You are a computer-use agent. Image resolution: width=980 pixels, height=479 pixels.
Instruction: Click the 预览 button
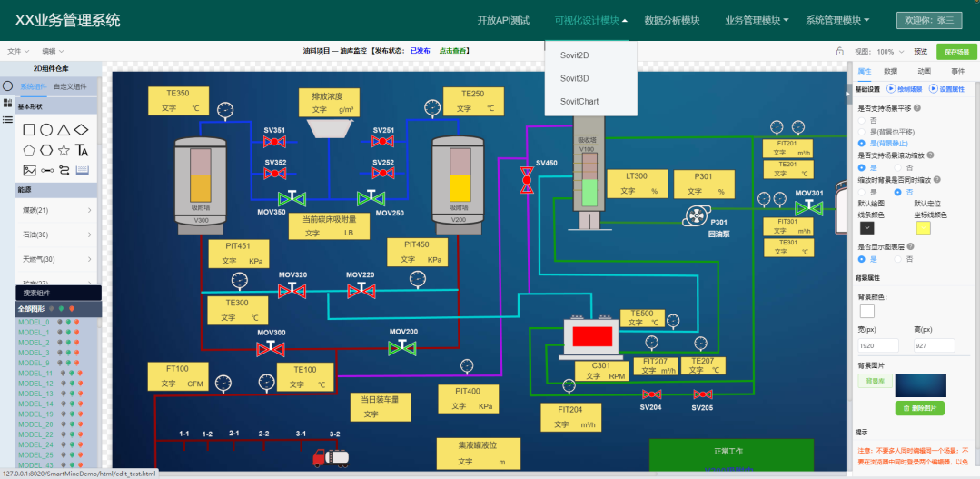(x=921, y=51)
